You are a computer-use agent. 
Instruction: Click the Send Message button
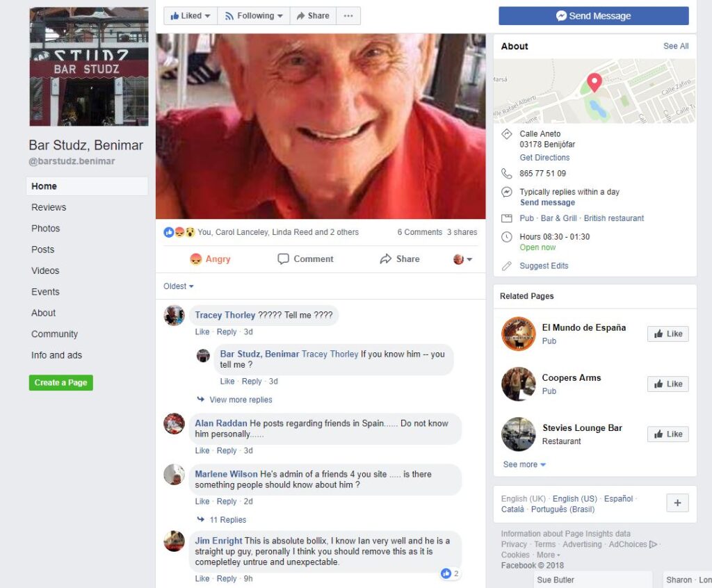[x=594, y=16]
